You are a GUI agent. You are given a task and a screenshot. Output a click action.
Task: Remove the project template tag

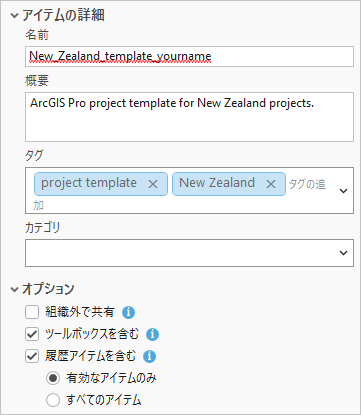[x=153, y=184]
